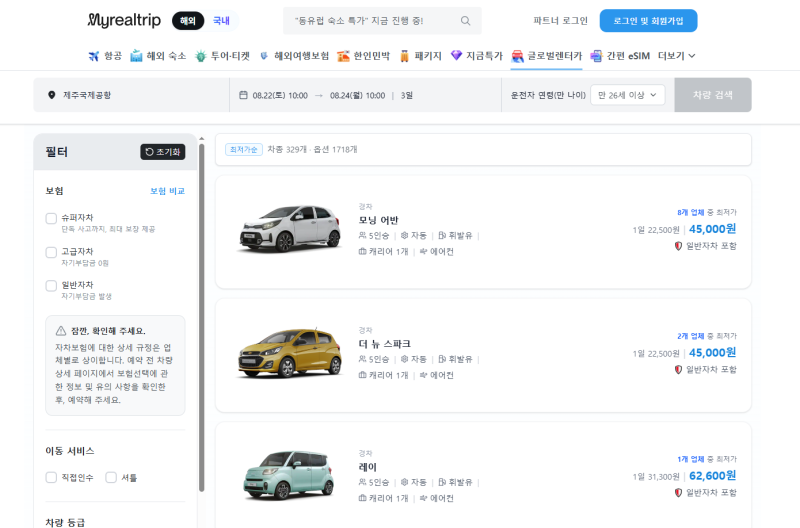Image resolution: width=800 pixels, height=528 pixels.
Task: Click the search magnifier icon
Action: [465, 21]
